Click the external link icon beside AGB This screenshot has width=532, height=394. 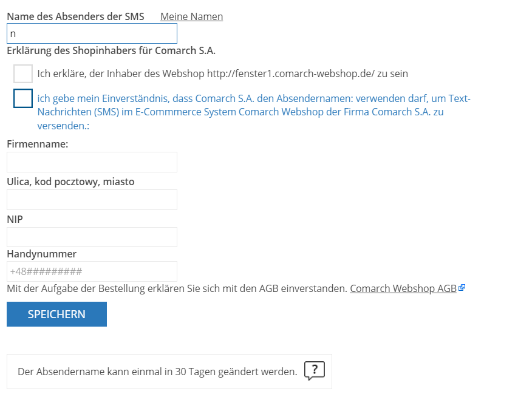pos(462,288)
